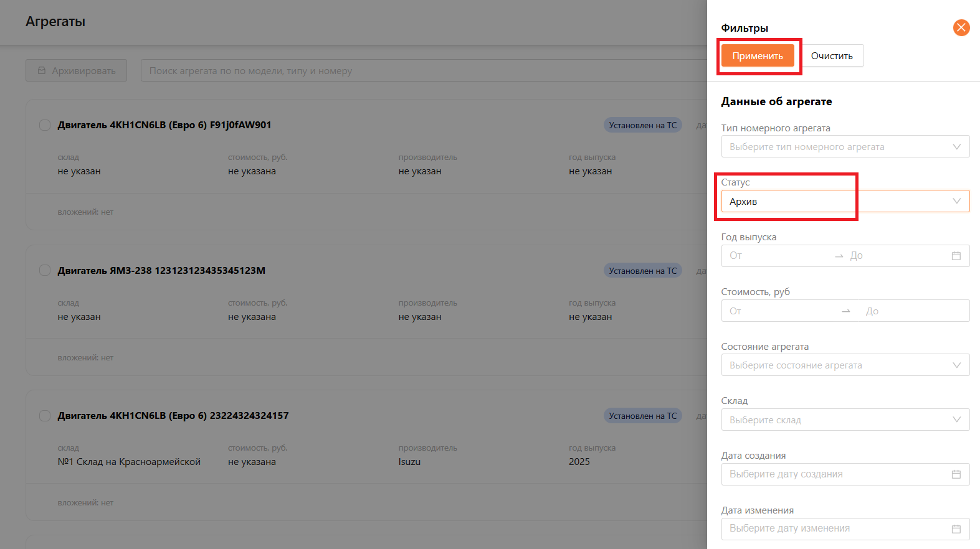
Task: Select checkbox for Двигатель ЯМЗ-238
Action: [45, 270]
